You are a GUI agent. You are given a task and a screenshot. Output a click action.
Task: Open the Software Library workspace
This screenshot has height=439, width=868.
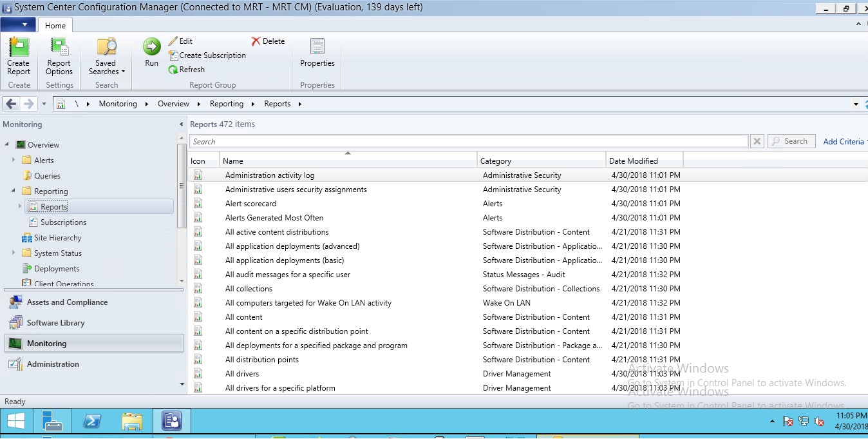55,323
